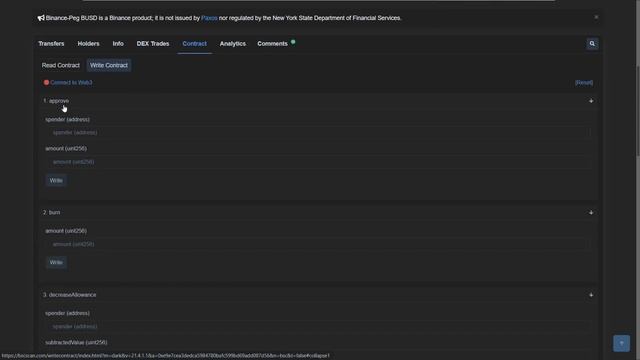The height and width of the screenshot is (360, 640).
Task: Switch to the Info tab
Action: pos(118,44)
